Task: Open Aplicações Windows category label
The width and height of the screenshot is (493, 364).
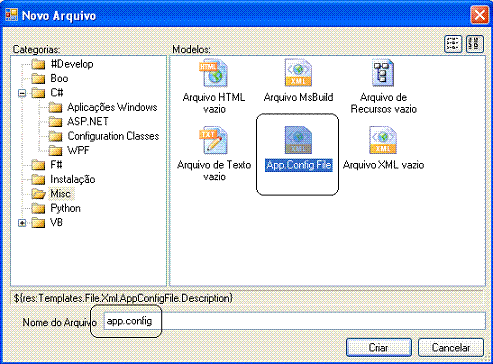Action: pyautogui.click(x=112, y=107)
